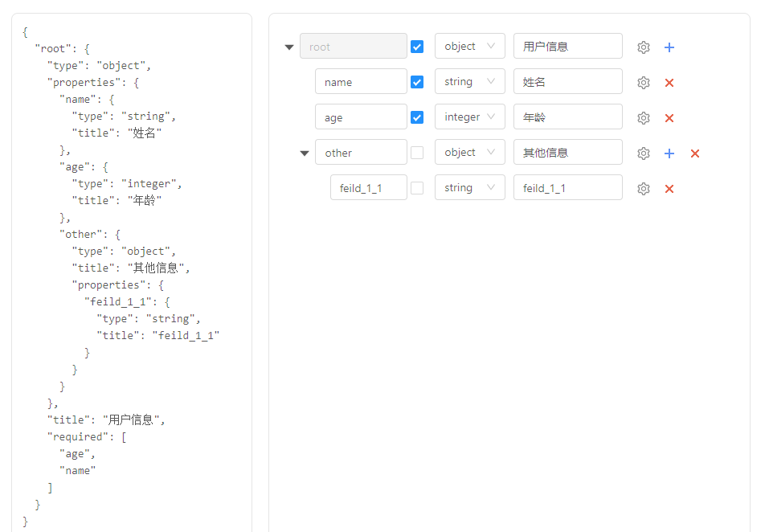Toggle required checkbox for age field
Image resolution: width=765 pixels, height=532 pixels.
(x=417, y=117)
